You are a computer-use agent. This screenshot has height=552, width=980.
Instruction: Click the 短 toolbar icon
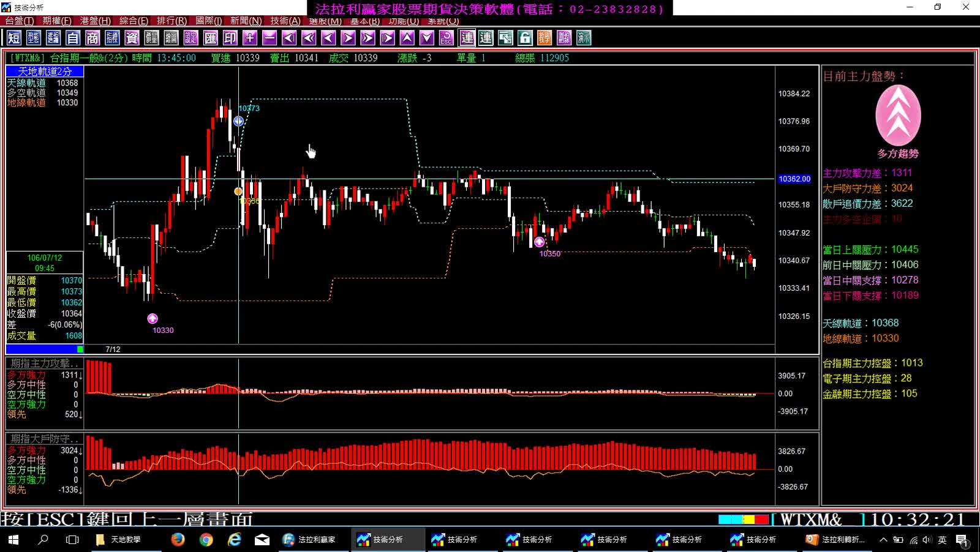tap(14, 38)
